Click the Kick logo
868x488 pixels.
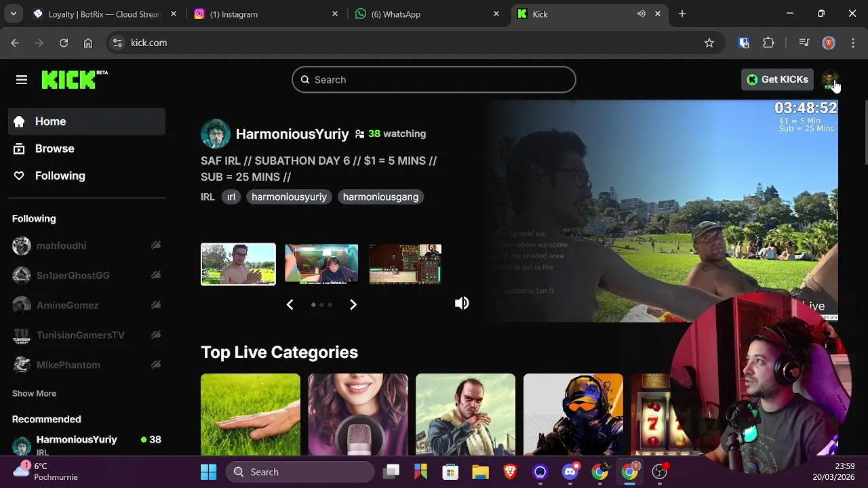75,79
